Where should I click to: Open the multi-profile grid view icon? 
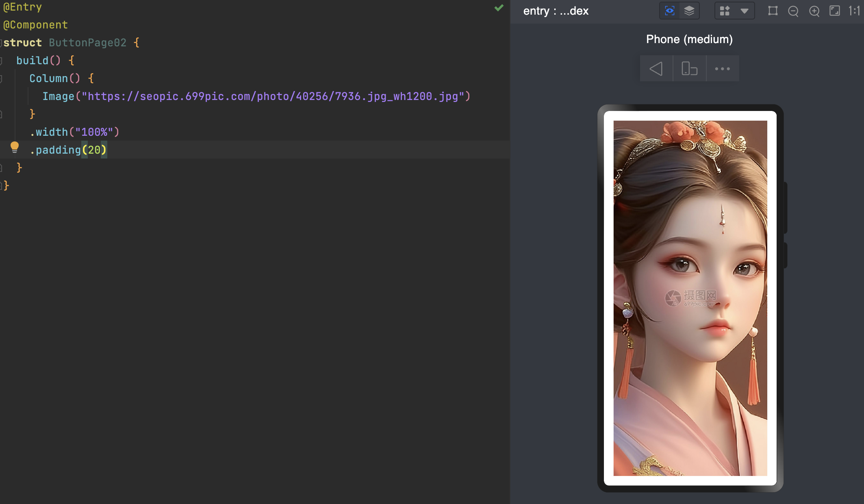725,11
